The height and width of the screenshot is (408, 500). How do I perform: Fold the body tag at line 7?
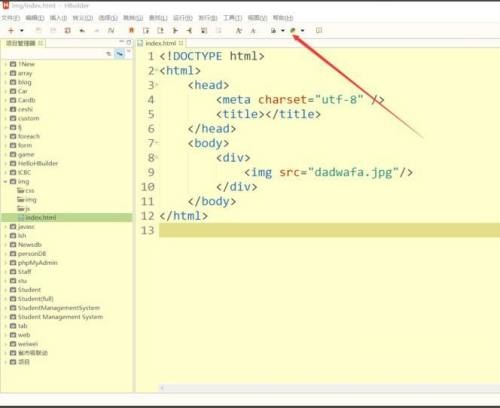point(157,143)
